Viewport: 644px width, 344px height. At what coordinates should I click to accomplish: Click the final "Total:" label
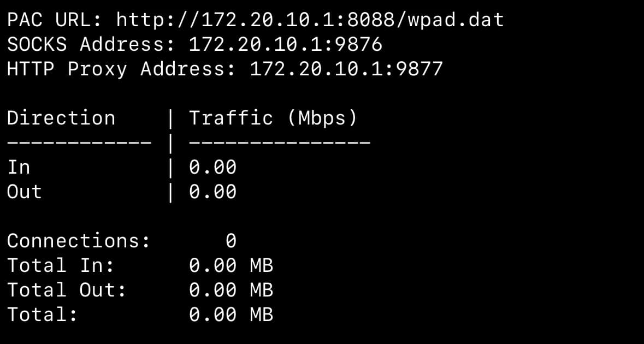pos(42,315)
